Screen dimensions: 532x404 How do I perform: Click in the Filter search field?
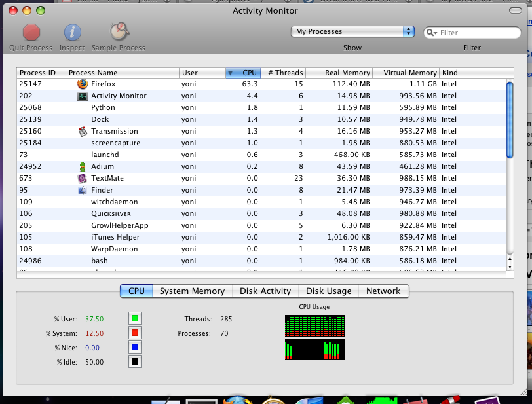click(477, 33)
